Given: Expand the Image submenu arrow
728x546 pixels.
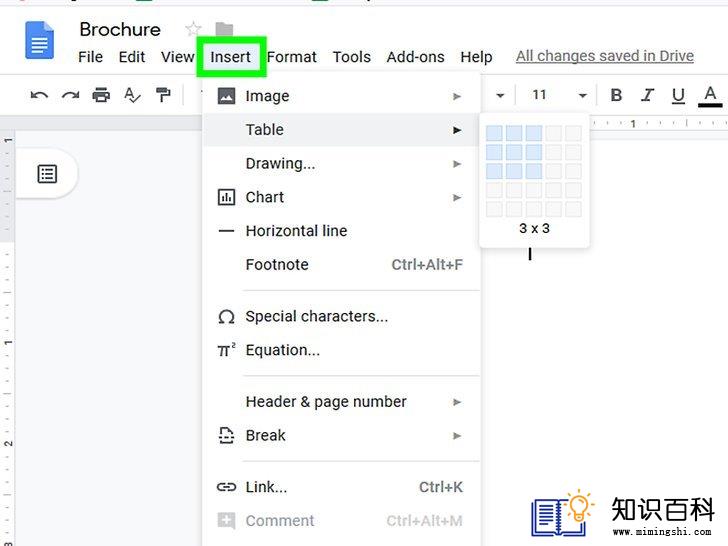Looking at the screenshot, I should point(457,97).
